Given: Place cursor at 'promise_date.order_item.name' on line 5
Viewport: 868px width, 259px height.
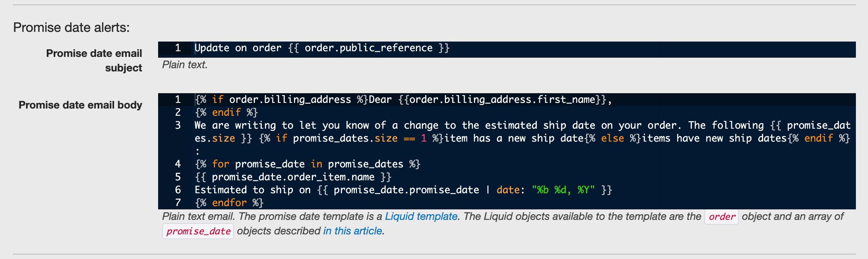Looking at the screenshot, I should [x=293, y=177].
